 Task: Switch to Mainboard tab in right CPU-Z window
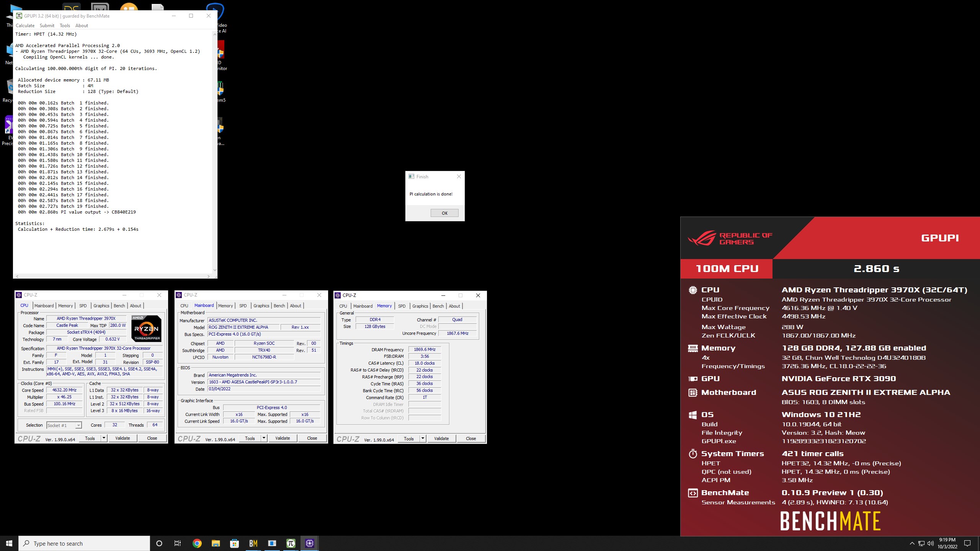point(363,306)
